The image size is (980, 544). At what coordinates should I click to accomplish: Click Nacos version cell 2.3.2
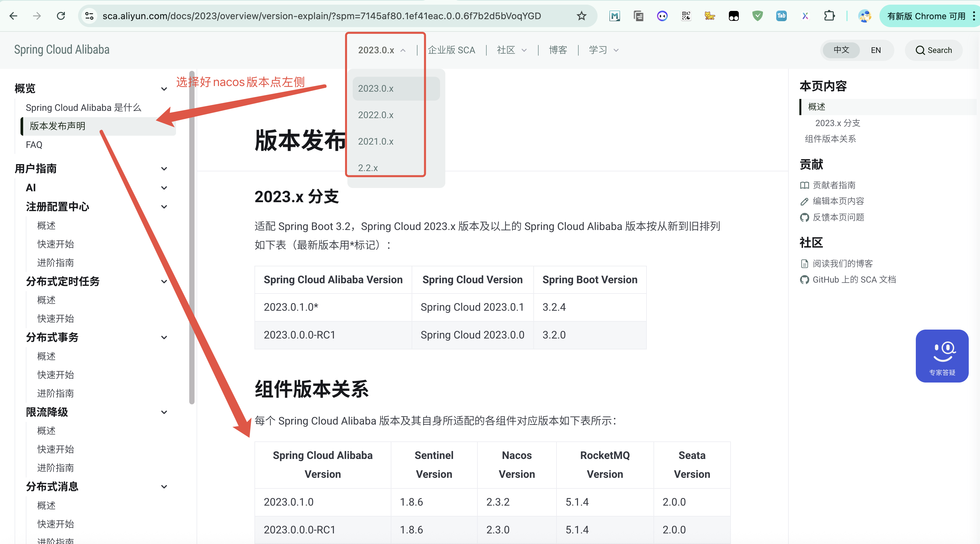(x=516, y=502)
